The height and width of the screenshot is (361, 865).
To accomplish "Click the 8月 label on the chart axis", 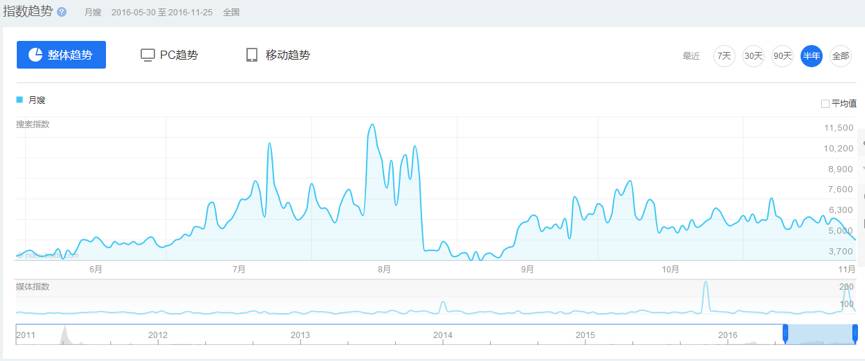I will [x=384, y=270].
